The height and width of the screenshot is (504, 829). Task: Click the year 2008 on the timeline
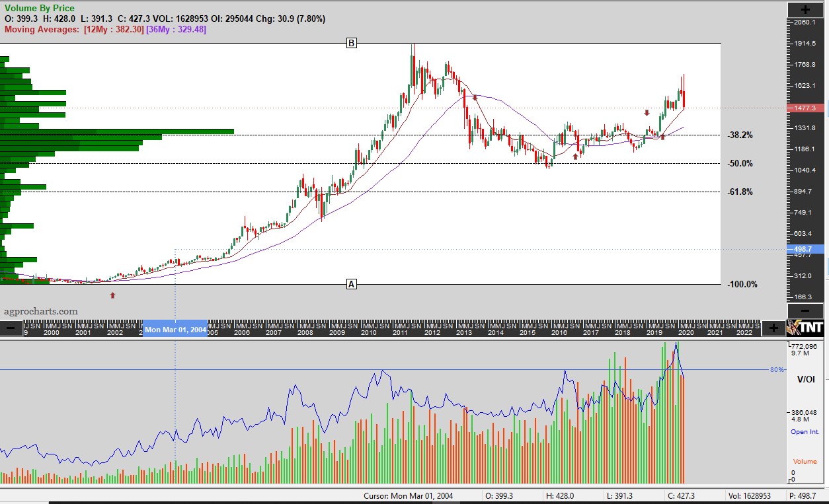[305, 333]
